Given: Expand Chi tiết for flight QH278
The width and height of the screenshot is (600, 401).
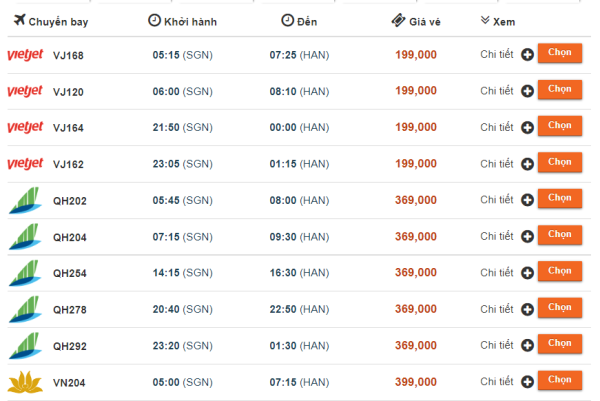Looking at the screenshot, I should point(497,309).
